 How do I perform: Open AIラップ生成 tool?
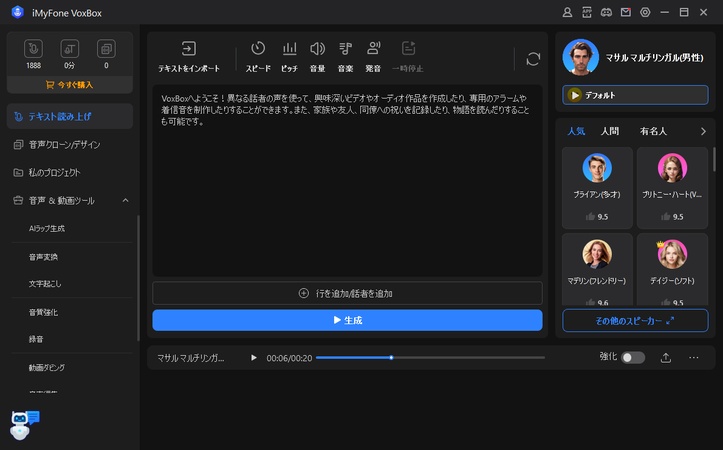click(47, 229)
